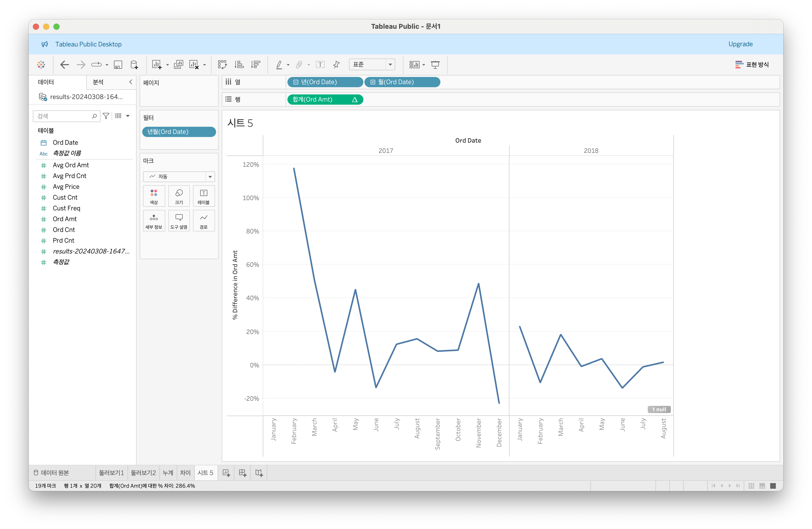The width and height of the screenshot is (812, 529).
Task: Collapse the data pane with chevron
Action: tap(131, 82)
